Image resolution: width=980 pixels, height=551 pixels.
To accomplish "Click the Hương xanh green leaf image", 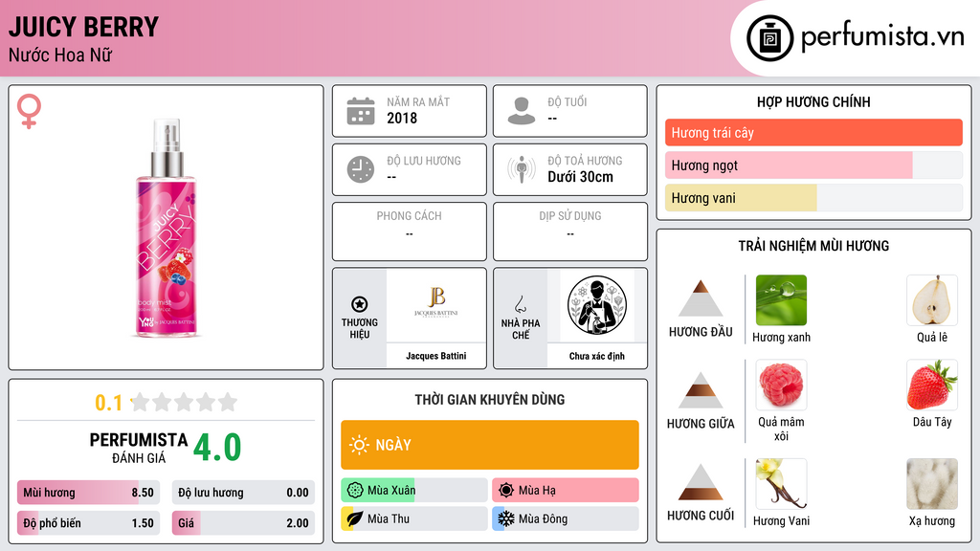I will point(781,299).
